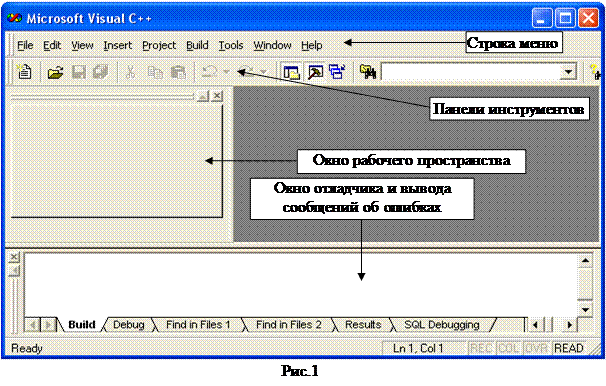Switch to the Results tab
This screenshot has height=386, width=606.
(x=363, y=325)
